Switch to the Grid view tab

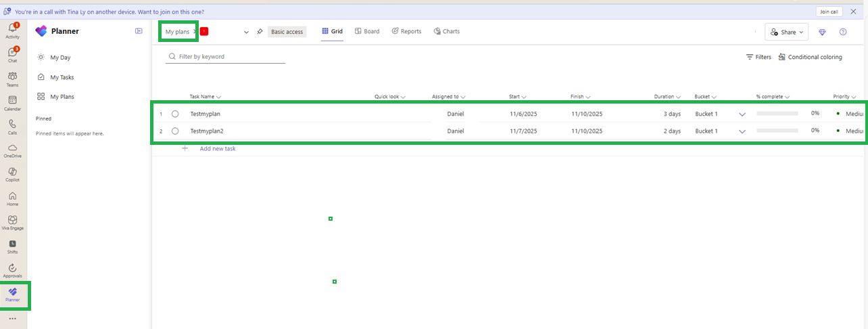click(333, 31)
